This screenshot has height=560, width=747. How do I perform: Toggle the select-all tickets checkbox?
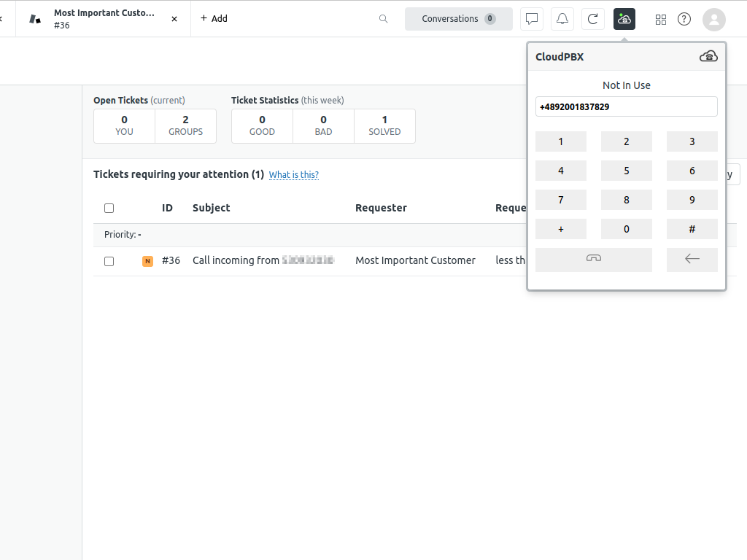[109, 208]
